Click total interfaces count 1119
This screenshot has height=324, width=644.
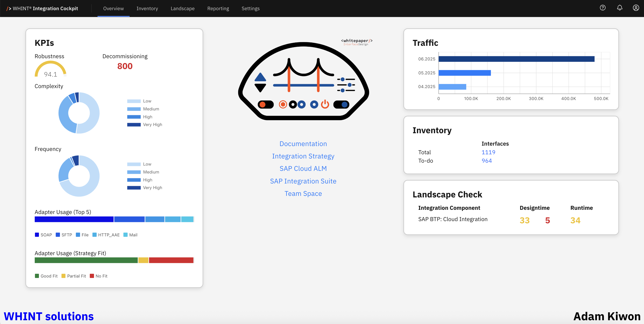click(x=488, y=152)
